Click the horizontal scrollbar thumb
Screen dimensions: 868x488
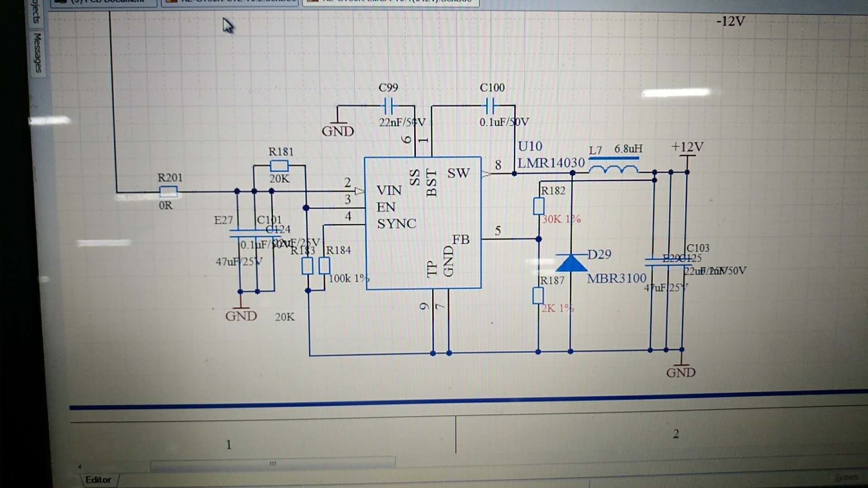click(x=273, y=464)
